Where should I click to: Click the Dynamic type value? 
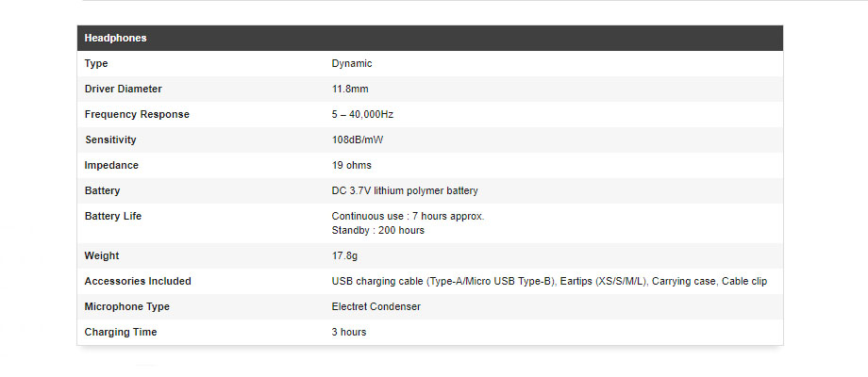[x=352, y=63]
